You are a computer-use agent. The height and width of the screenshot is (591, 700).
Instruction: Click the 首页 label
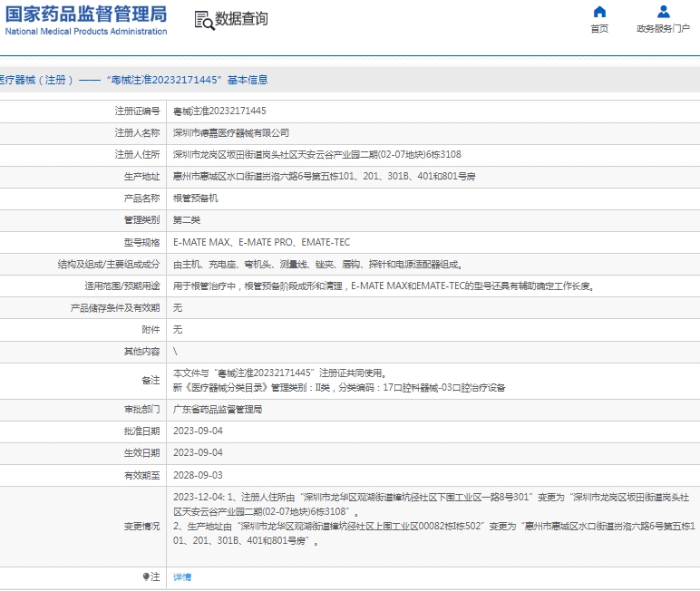pos(599,29)
